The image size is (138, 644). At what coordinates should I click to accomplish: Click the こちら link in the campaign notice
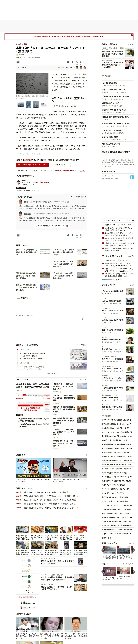[x=83, y=171]
